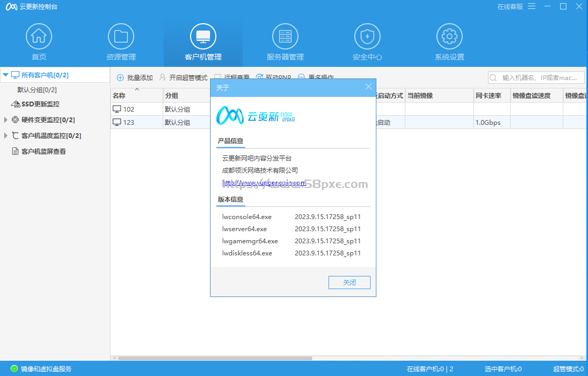Select 默认分组[0/2] tree item
Screen dimensions: 588x376
[37, 90]
